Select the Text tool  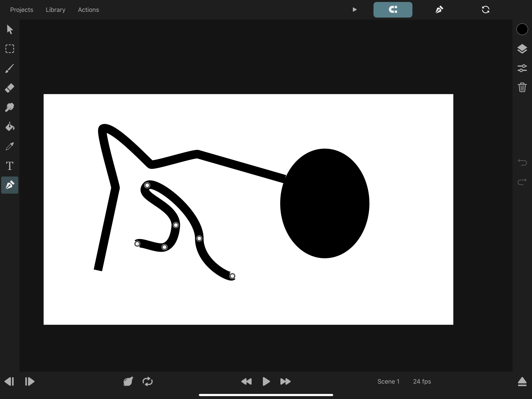pyautogui.click(x=9, y=166)
